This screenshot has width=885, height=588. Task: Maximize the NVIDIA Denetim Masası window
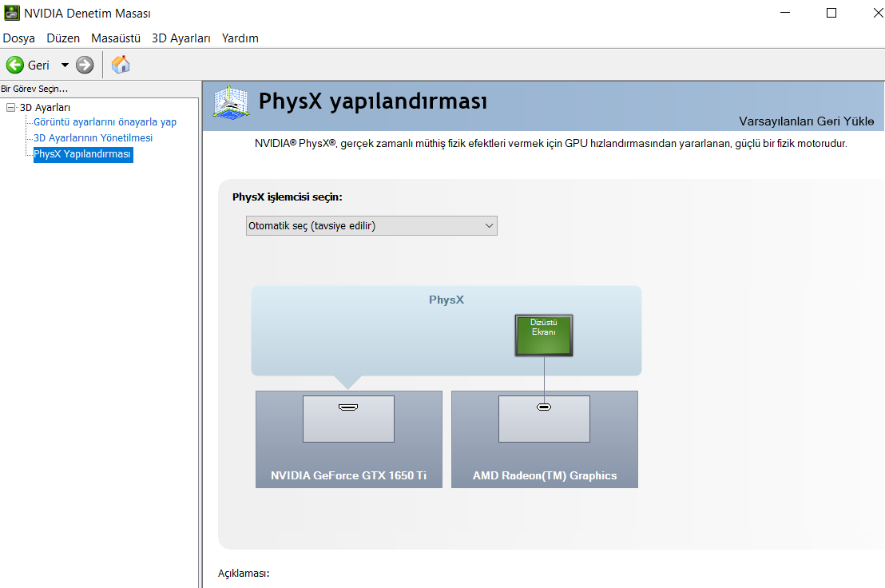click(831, 13)
